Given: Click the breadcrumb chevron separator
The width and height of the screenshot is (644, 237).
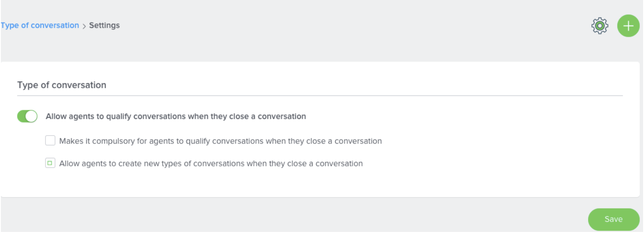Looking at the screenshot, I should click(84, 26).
